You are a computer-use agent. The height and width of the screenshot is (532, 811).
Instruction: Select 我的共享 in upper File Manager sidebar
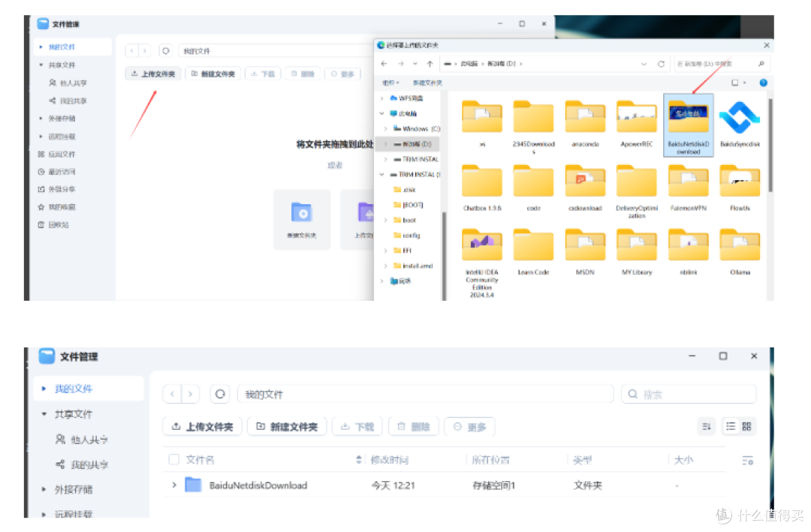click(68, 101)
